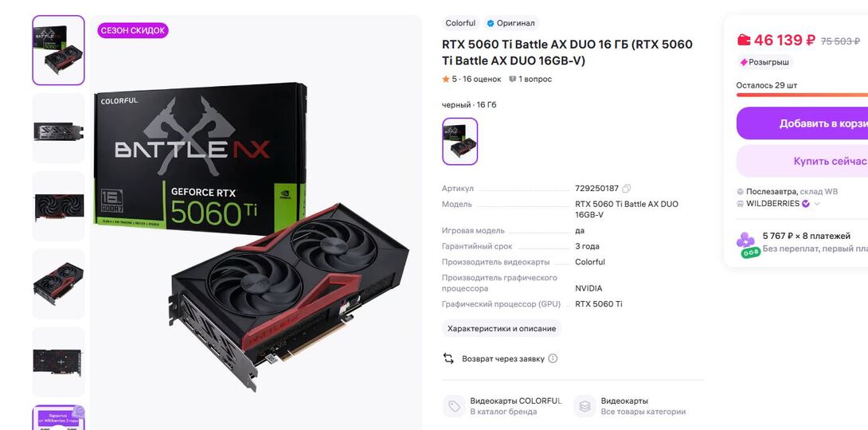Screen dimensions: 868x430
Task: Click the Розыгрыш badge
Action: (x=765, y=62)
